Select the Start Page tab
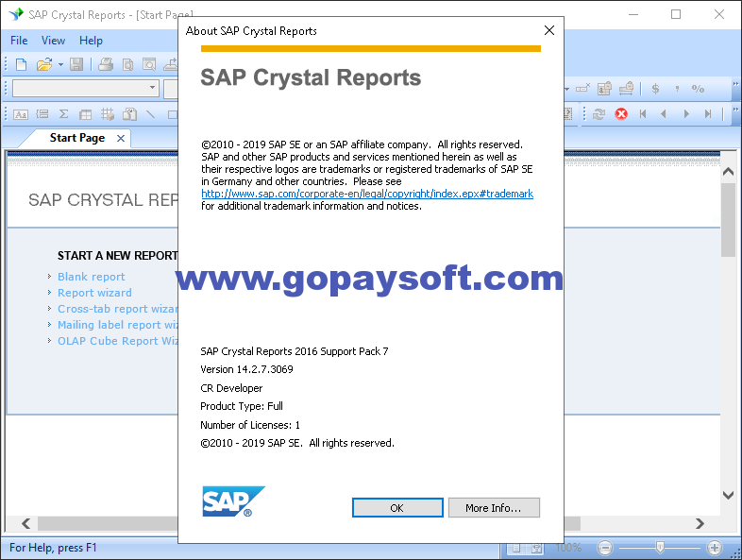 click(x=77, y=138)
